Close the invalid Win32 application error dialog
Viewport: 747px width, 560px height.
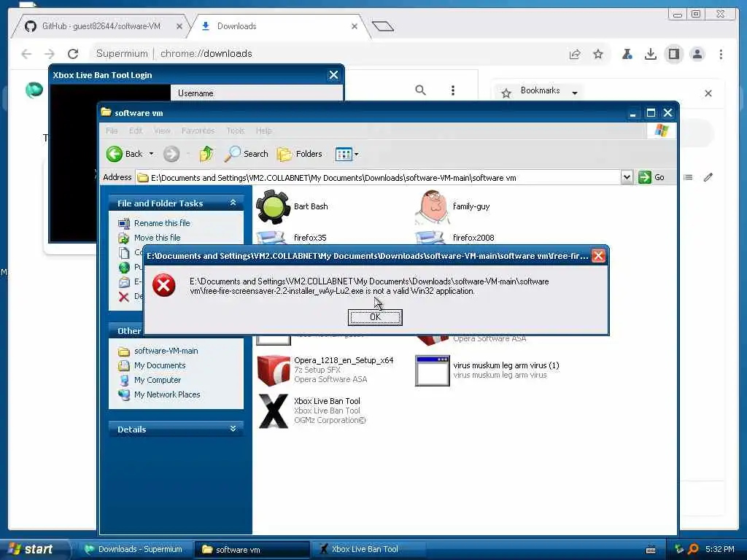coord(598,256)
